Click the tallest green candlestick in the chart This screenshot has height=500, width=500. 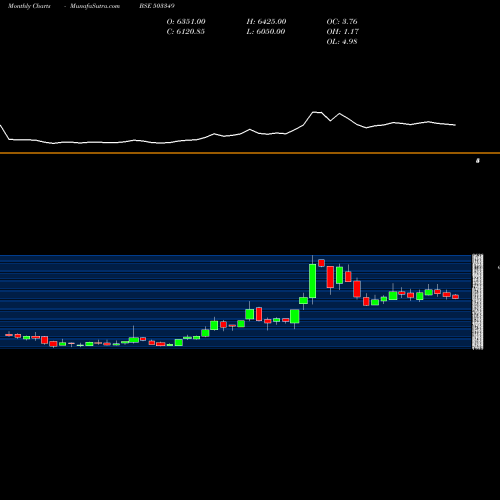tap(312, 281)
